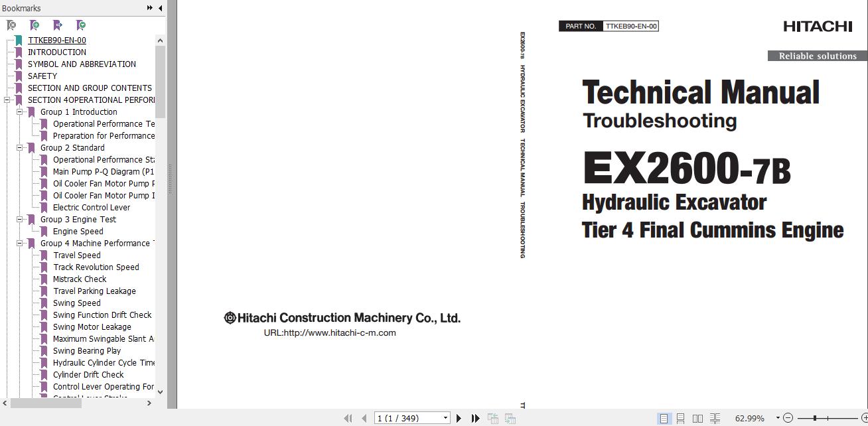868x426 pixels.
Task: Open the zoom percentage dropdown
Action: pyautogui.click(x=777, y=419)
